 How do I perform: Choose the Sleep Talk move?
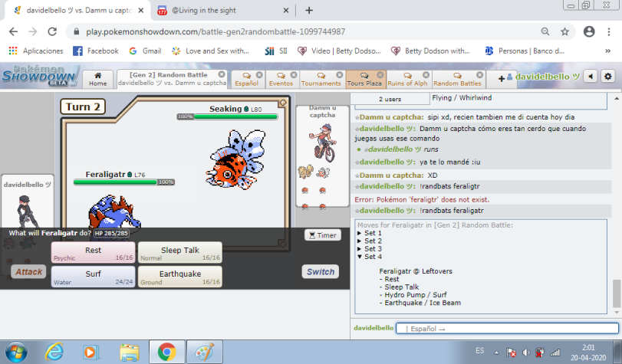pyautogui.click(x=180, y=253)
